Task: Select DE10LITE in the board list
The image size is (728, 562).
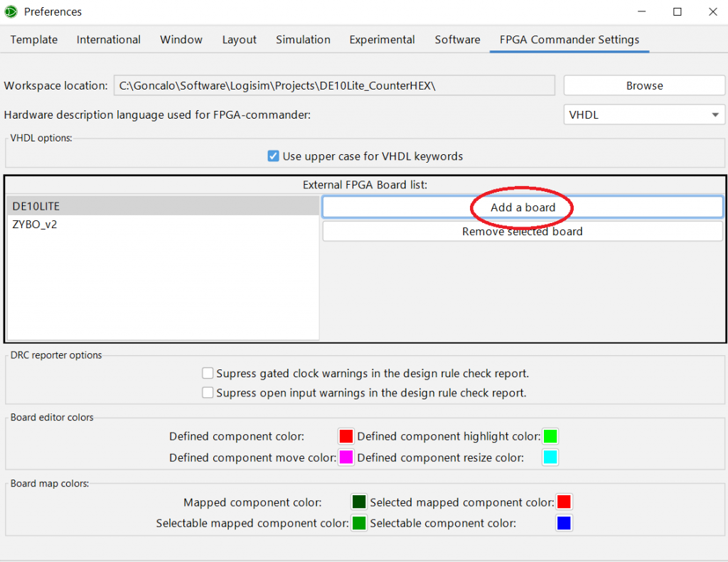Action: (163, 206)
